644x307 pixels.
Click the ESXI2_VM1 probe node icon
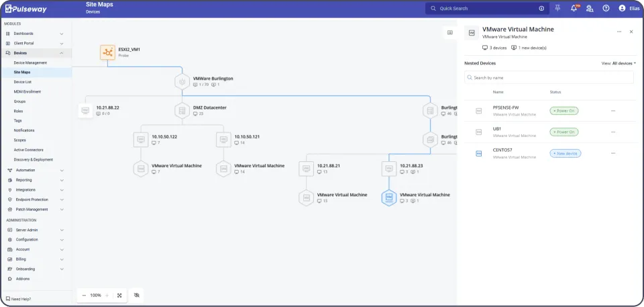107,52
